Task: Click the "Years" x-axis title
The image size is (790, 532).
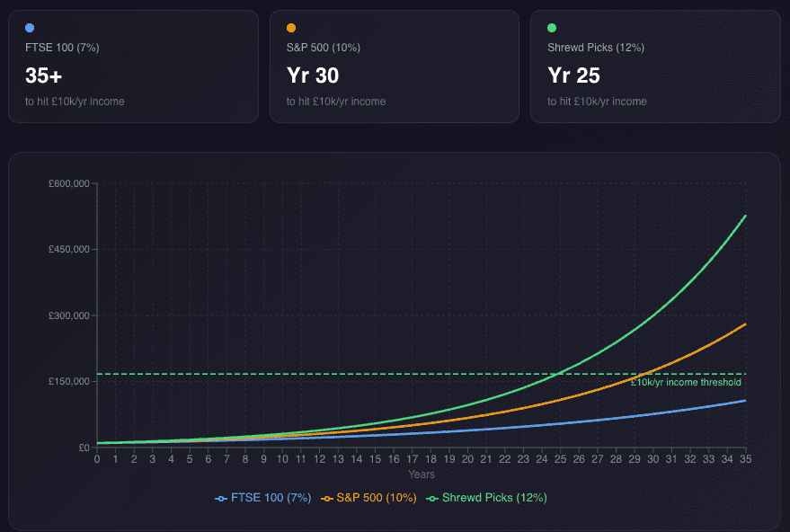Action: [421, 474]
